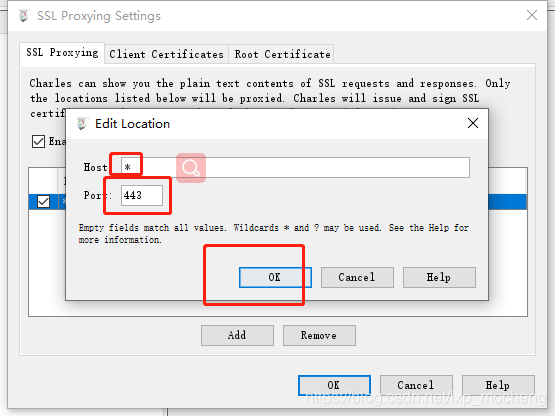
Task: Confirm Edit Location with OK
Action: click(x=275, y=277)
